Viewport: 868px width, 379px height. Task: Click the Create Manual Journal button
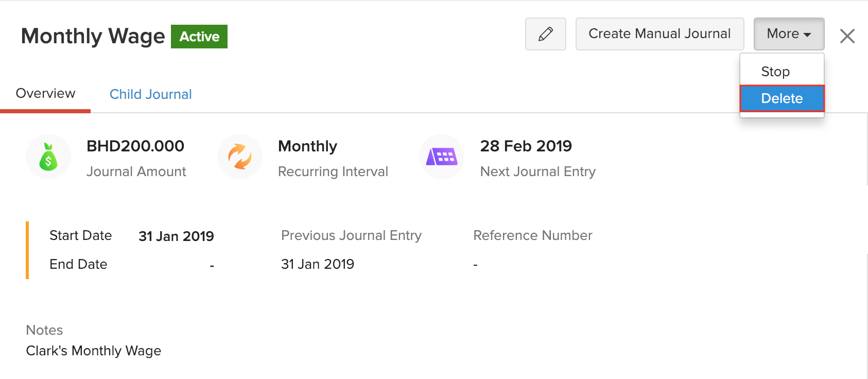tap(659, 33)
